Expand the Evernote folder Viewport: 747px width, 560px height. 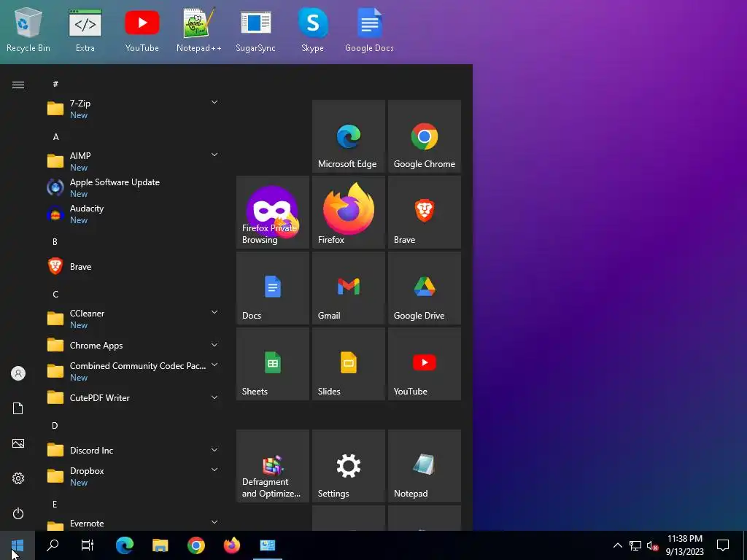pos(133,524)
